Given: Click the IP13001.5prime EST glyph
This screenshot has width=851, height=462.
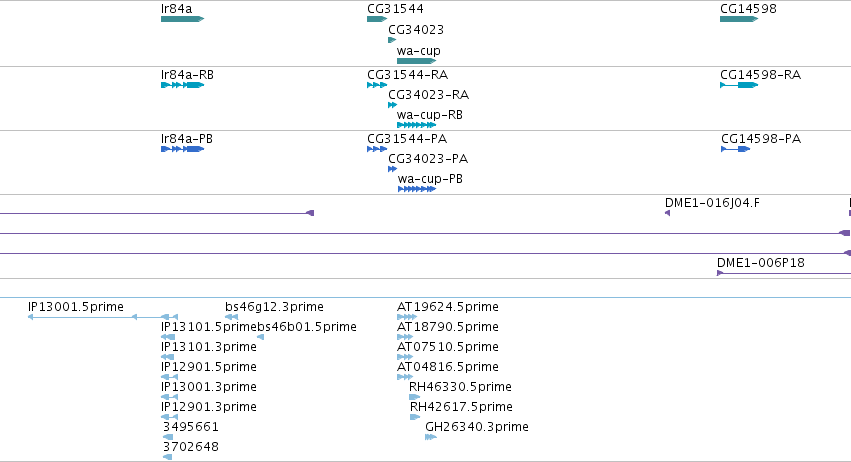Looking at the screenshot, I should tap(103, 317).
